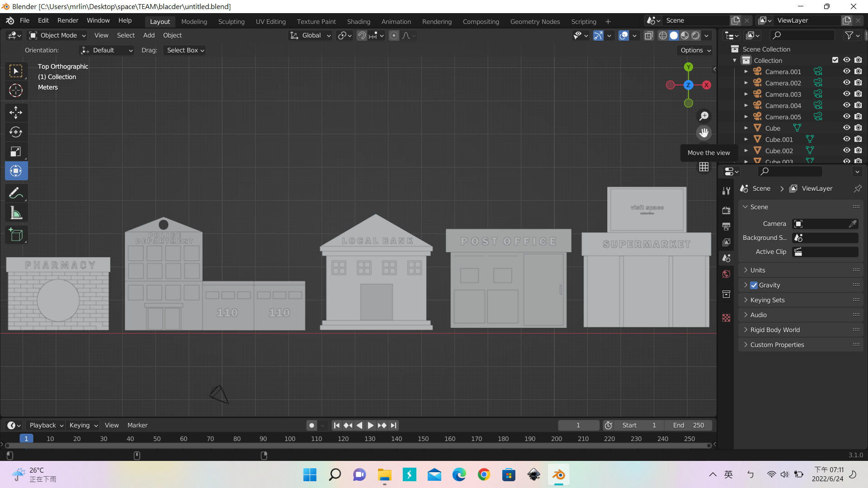
Task: Toggle camera view with the grid icon
Action: pyautogui.click(x=704, y=167)
